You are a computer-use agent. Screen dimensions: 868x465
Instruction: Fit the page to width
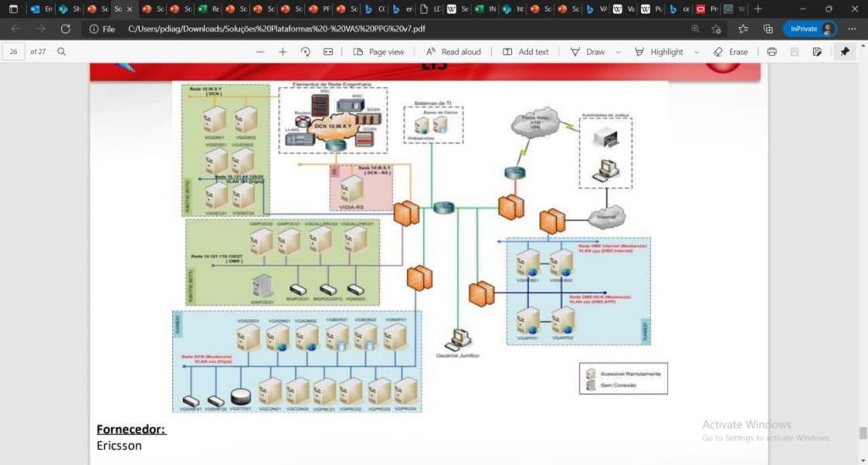pos(328,52)
